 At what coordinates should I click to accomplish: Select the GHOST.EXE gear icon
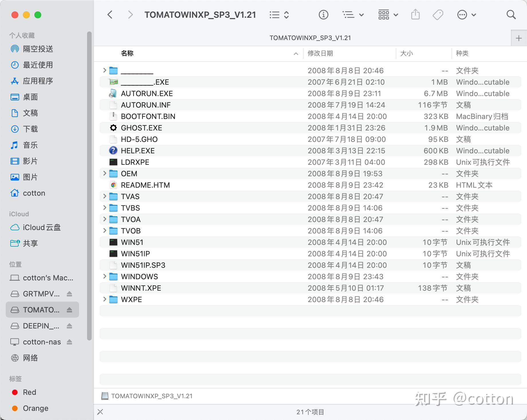113,128
